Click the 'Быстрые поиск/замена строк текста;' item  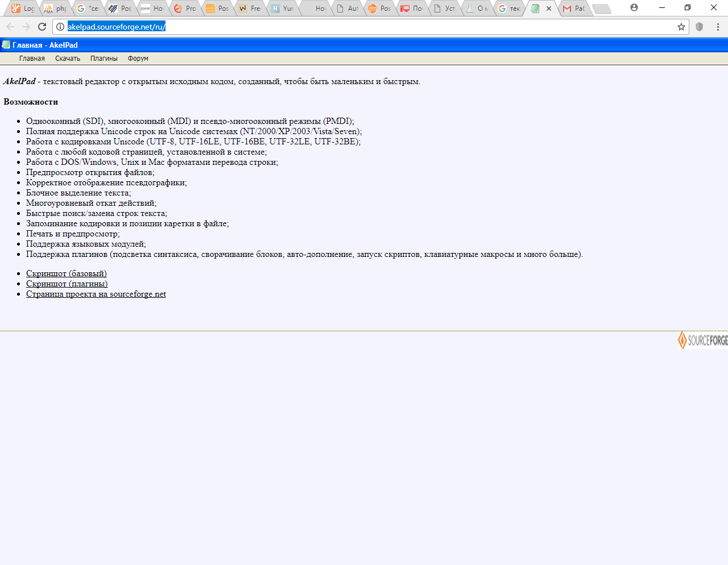tap(97, 213)
